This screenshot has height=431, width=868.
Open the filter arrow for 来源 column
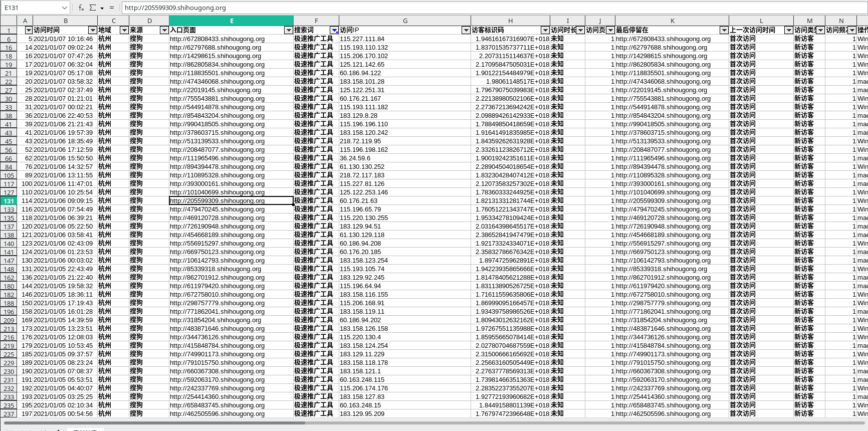tap(164, 30)
